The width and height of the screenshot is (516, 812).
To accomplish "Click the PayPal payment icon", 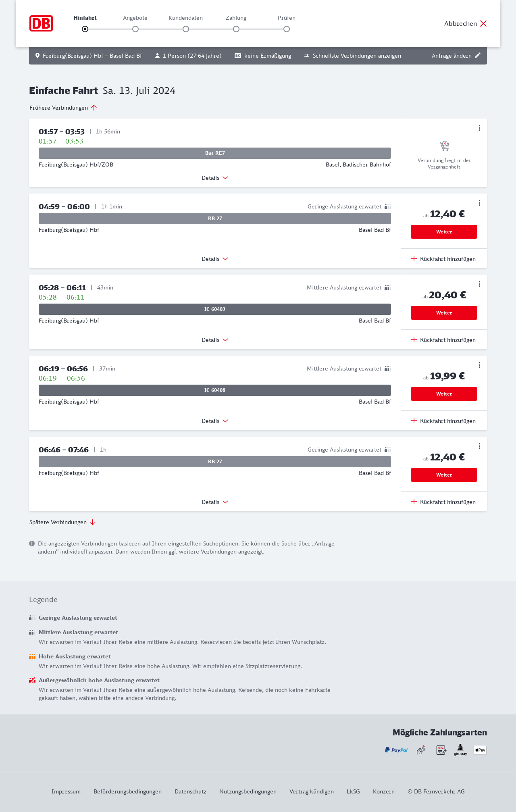I will pos(396,750).
